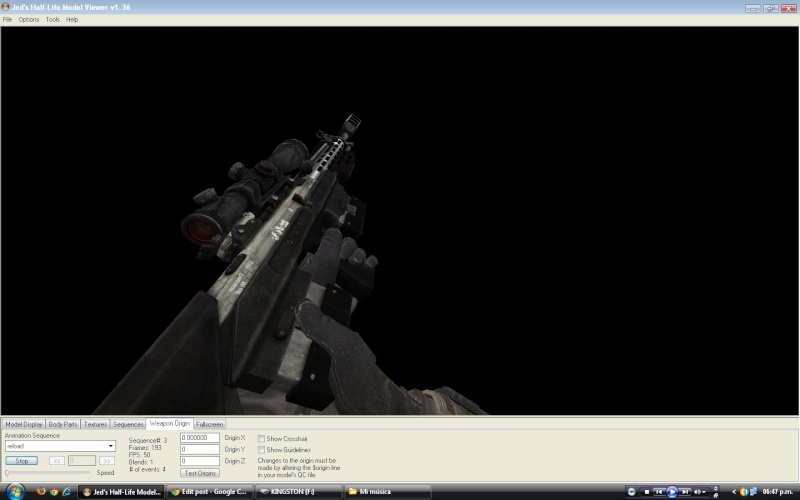The image size is (800, 500).
Task: Click the Sequence#: 3 info text
Action: pyautogui.click(x=148, y=440)
